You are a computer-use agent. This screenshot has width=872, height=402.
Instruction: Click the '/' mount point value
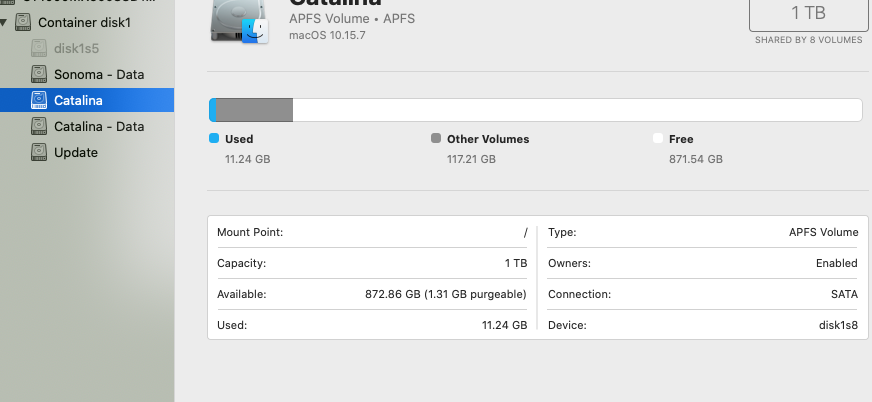525,232
